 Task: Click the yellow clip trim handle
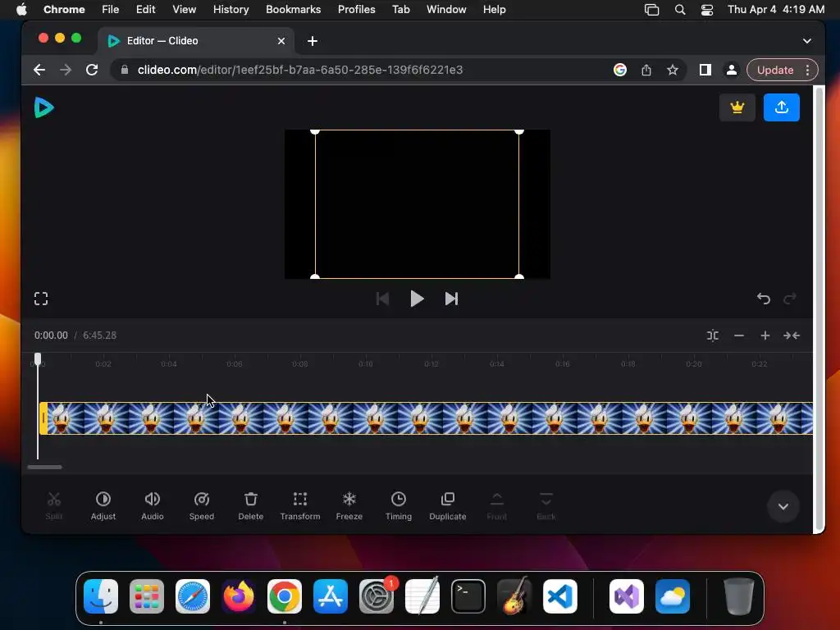43,418
